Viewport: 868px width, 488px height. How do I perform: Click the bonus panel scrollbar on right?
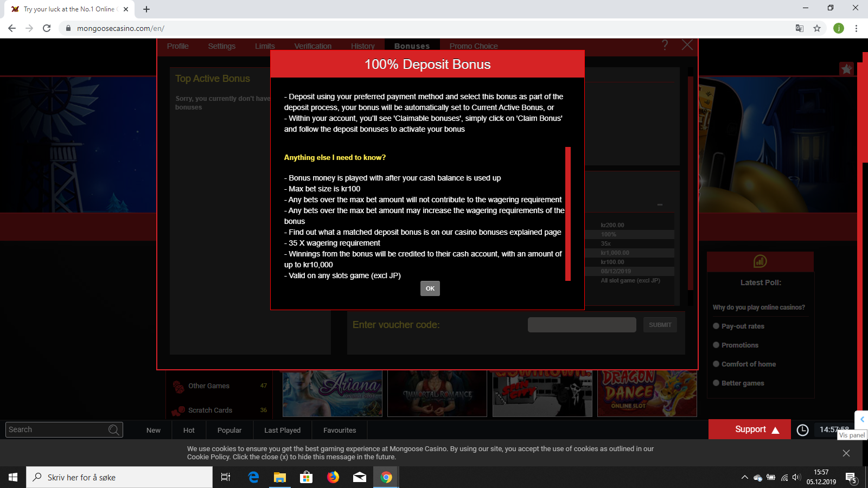pos(691,183)
